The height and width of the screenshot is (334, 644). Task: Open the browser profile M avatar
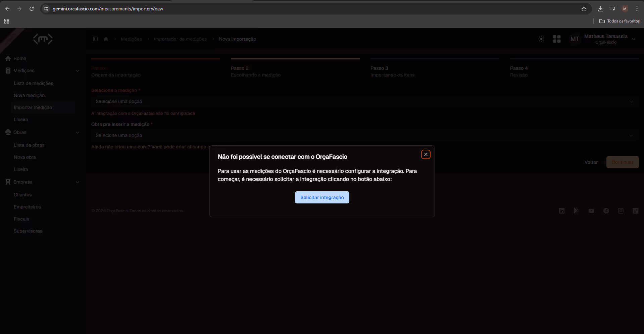pyautogui.click(x=625, y=9)
